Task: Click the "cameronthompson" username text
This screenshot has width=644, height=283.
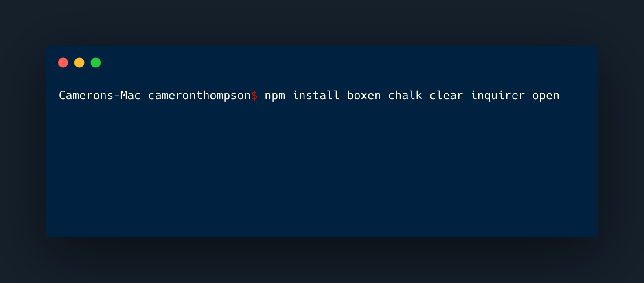Action: [199, 96]
